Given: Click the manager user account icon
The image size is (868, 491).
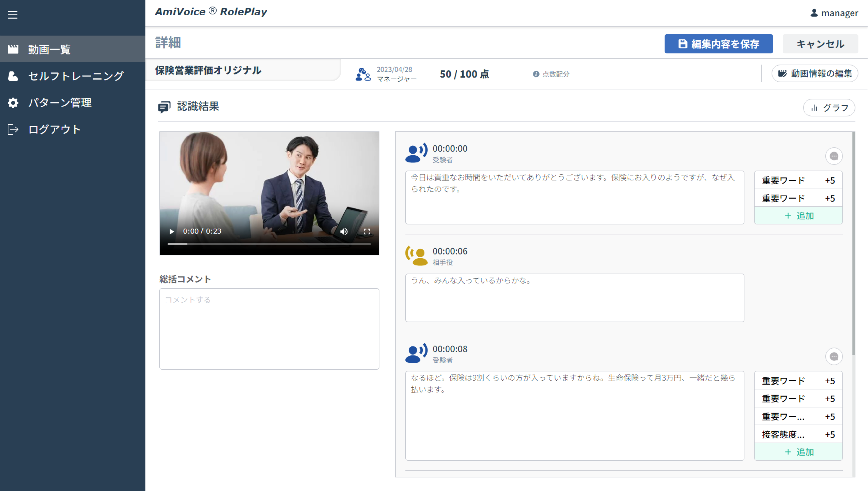Looking at the screenshot, I should click(x=814, y=13).
